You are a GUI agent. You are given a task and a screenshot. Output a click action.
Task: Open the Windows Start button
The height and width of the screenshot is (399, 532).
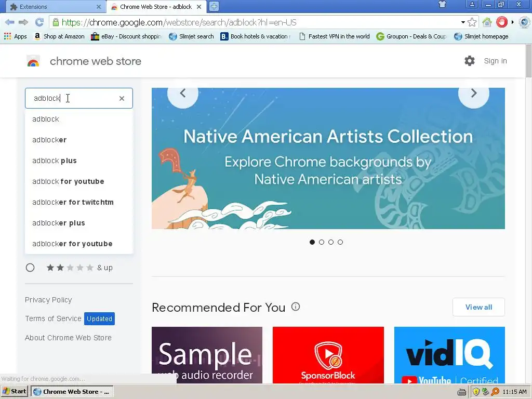click(15, 392)
